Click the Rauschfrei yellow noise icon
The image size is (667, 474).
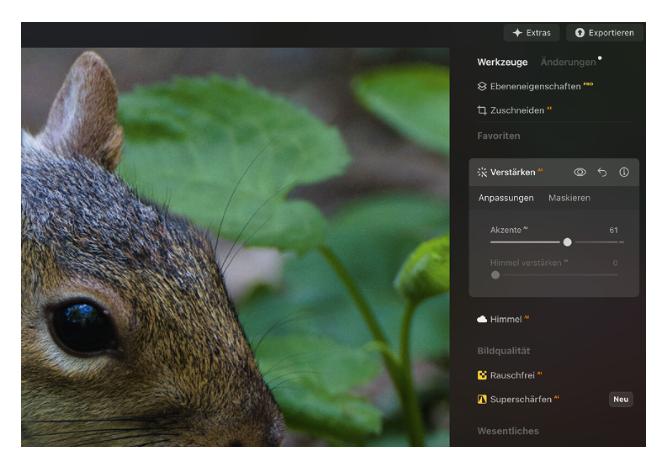[x=482, y=375]
